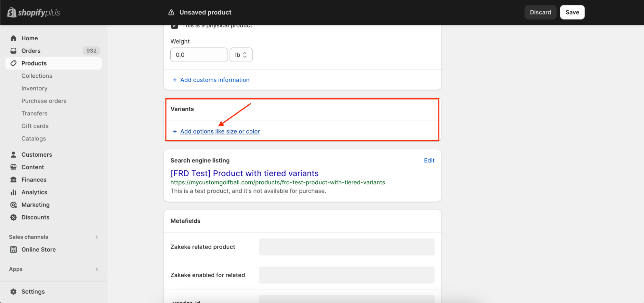Open the weight unit lb dropdown
Screen dimensions: 644x303
pyautogui.click(x=241, y=55)
